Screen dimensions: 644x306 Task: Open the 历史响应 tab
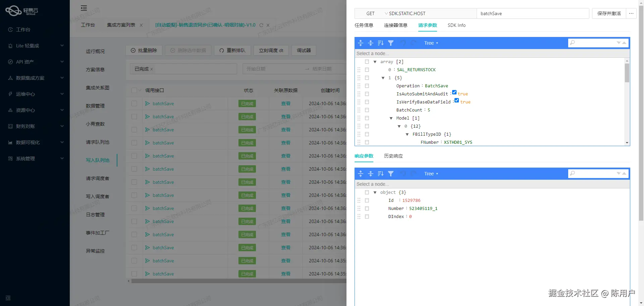[x=393, y=156]
